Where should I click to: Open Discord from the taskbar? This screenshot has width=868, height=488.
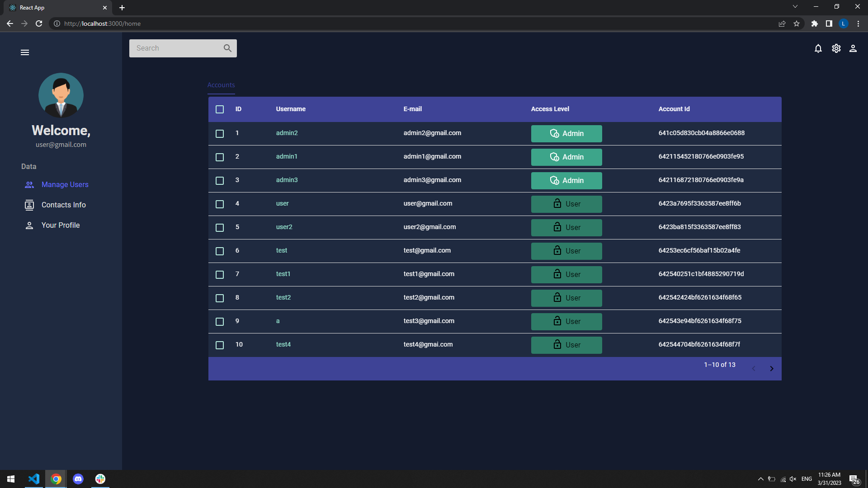pyautogui.click(x=78, y=479)
